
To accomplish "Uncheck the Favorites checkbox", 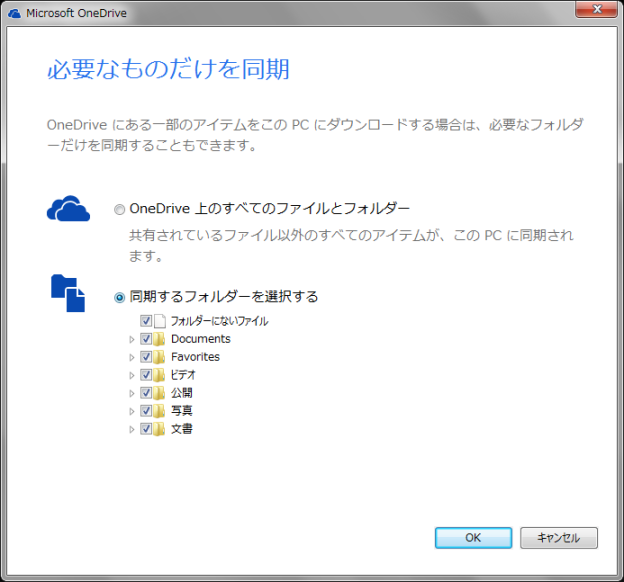I will (146, 357).
